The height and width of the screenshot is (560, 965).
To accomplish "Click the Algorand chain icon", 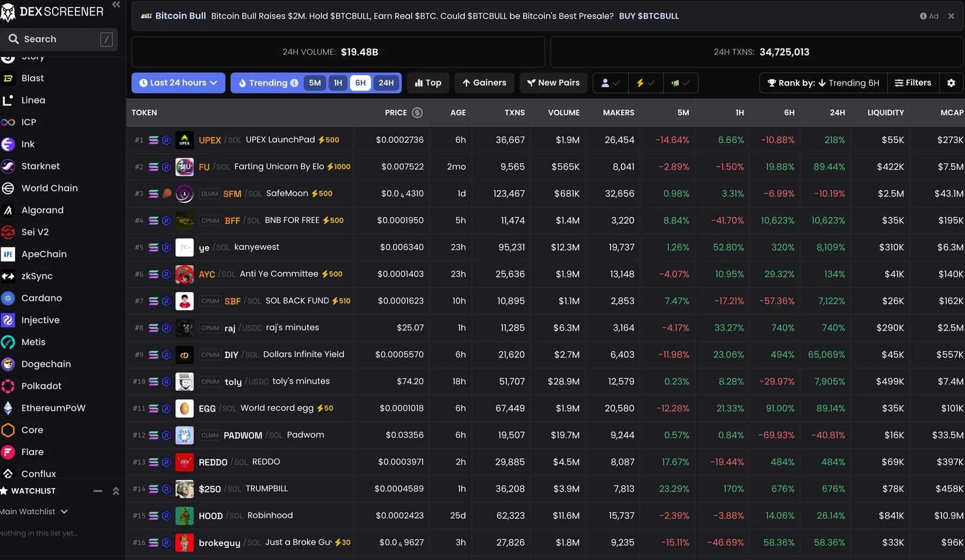I will 8,210.
